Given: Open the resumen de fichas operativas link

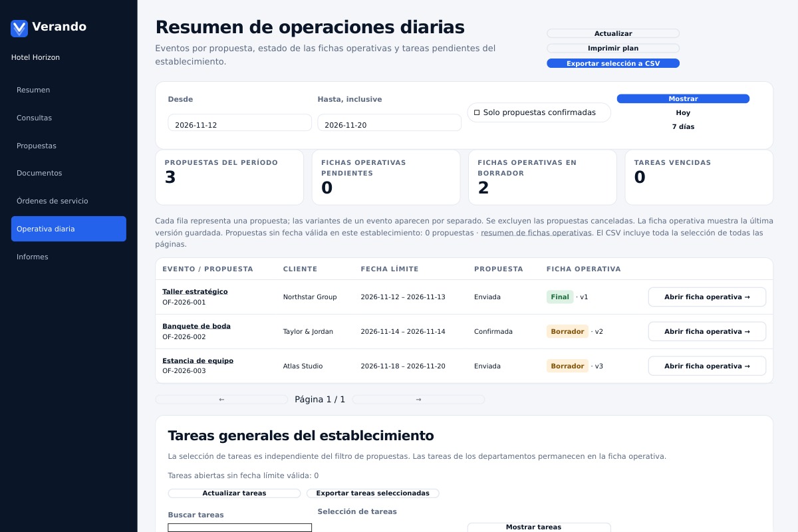Looking at the screenshot, I should 536,233.
